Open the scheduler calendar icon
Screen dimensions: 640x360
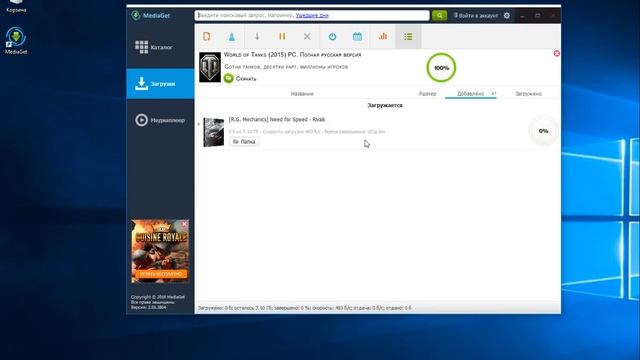point(357,36)
